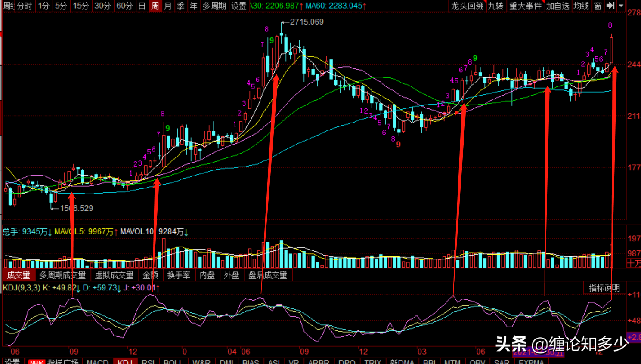641x364 pixels.
Task: Select the 季 quarterly period
Action: [x=181, y=6]
